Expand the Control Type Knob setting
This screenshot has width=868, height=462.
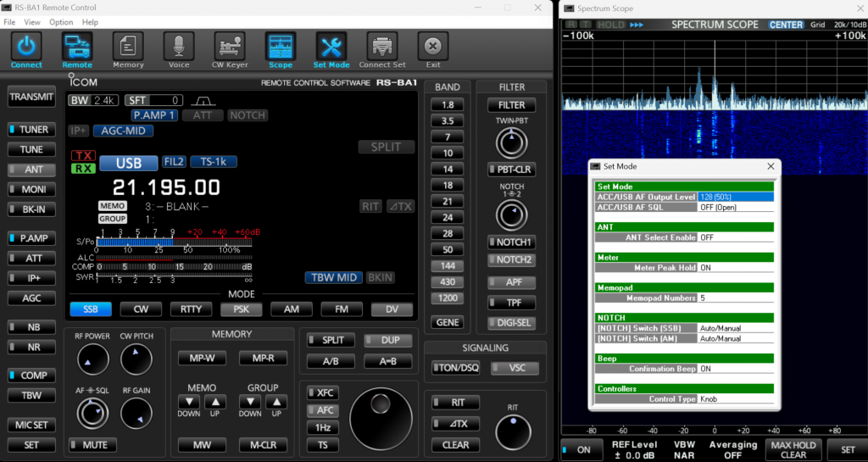(x=735, y=398)
